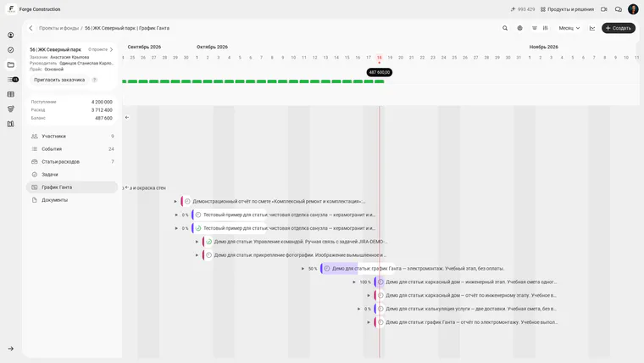
Task: Click the green balance bar in timeline
Action: 253,81
